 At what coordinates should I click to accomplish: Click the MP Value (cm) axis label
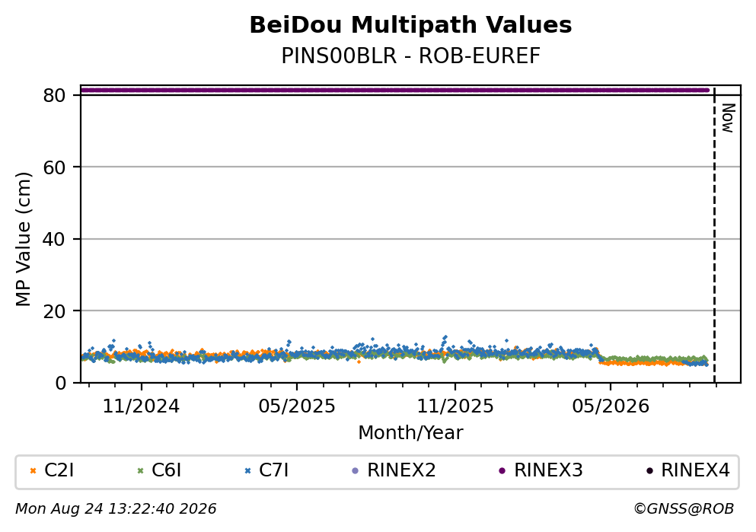click(x=23, y=239)
